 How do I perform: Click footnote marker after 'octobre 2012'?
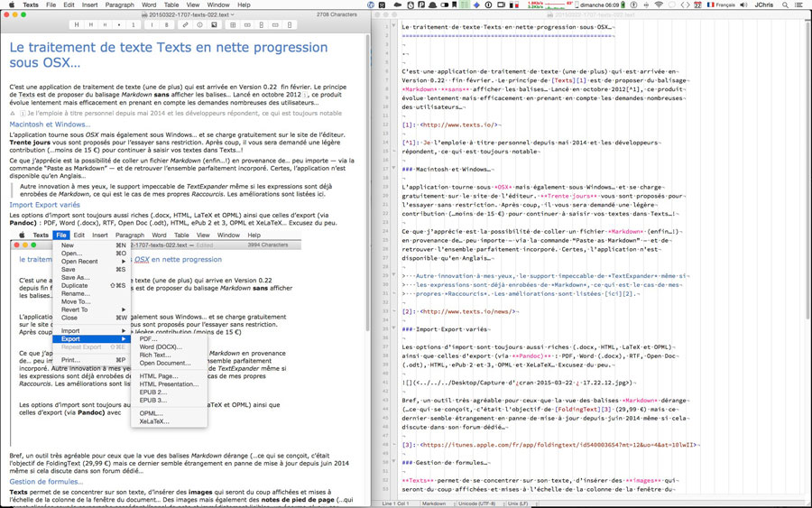coord(305,96)
